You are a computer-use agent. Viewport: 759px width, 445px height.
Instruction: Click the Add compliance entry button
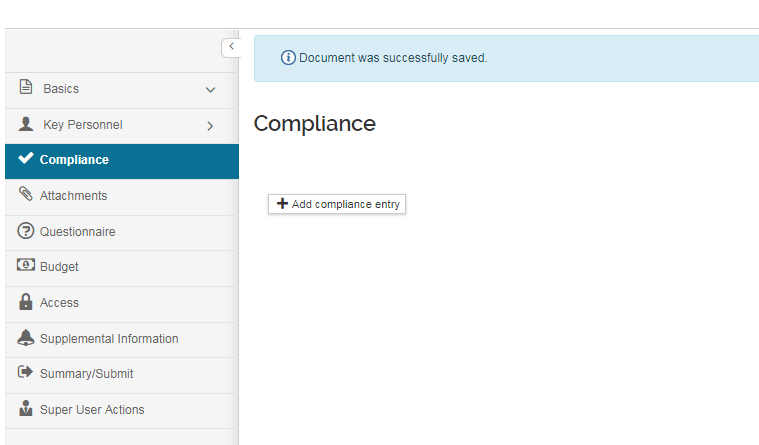(337, 204)
